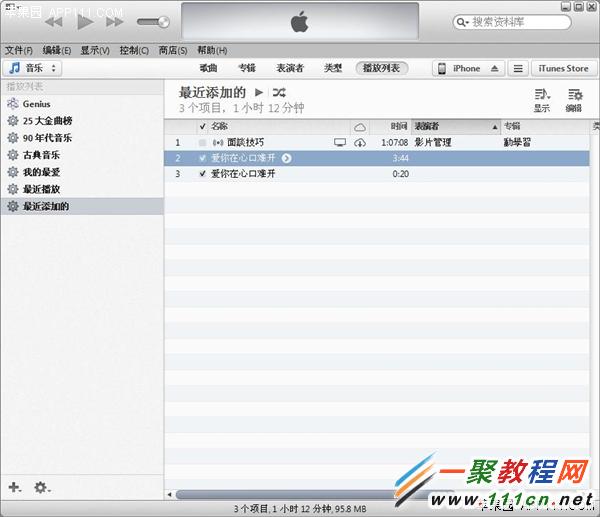Open the 音乐 library selector dropdown

point(33,68)
